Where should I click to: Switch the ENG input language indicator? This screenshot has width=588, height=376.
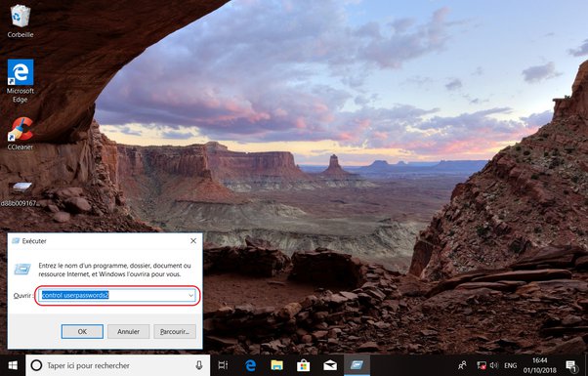coord(511,365)
